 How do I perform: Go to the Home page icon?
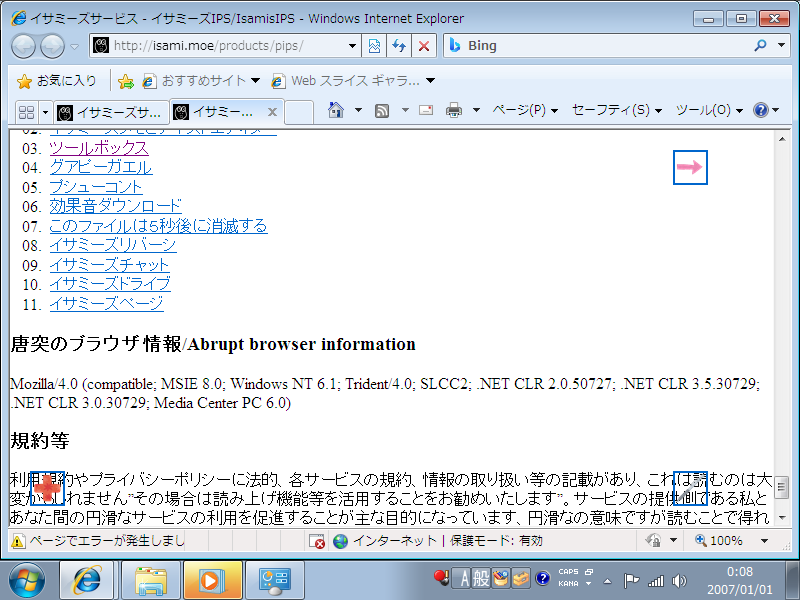coord(336,110)
